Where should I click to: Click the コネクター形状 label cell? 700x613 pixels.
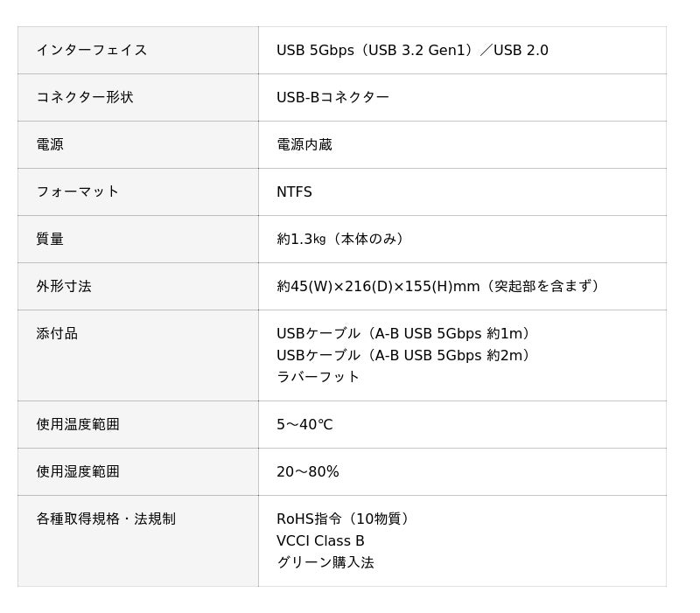[85, 98]
